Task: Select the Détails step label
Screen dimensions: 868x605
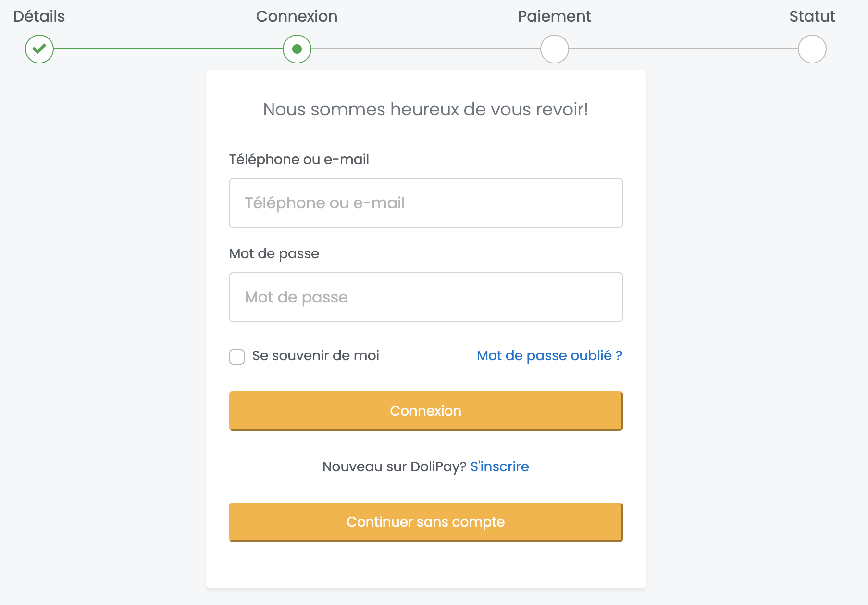Action: click(39, 16)
